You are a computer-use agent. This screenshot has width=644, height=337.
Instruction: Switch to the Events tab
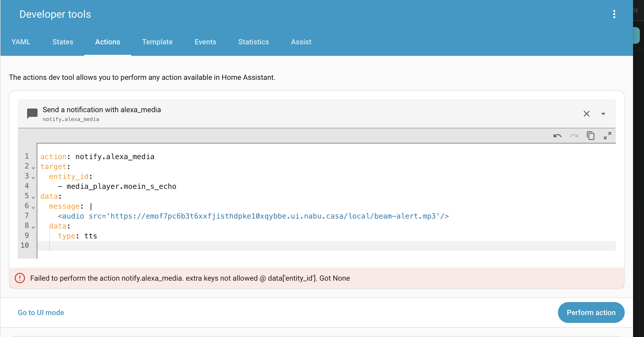[x=205, y=42]
